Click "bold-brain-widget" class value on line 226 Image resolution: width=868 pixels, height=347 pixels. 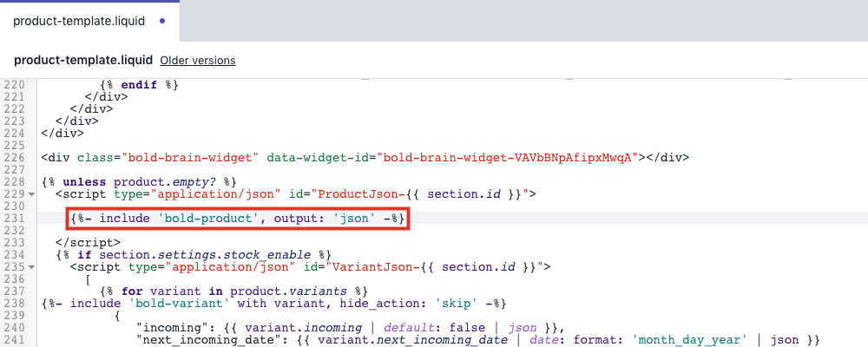[191, 158]
